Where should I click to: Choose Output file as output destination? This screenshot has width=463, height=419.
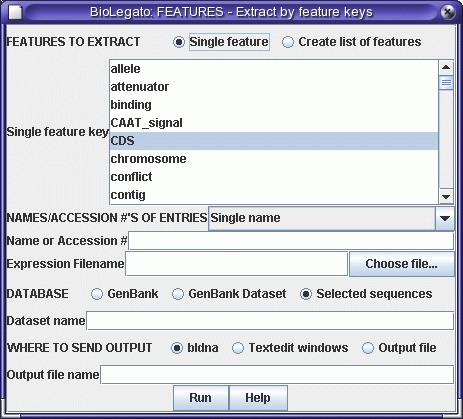[x=368, y=348]
